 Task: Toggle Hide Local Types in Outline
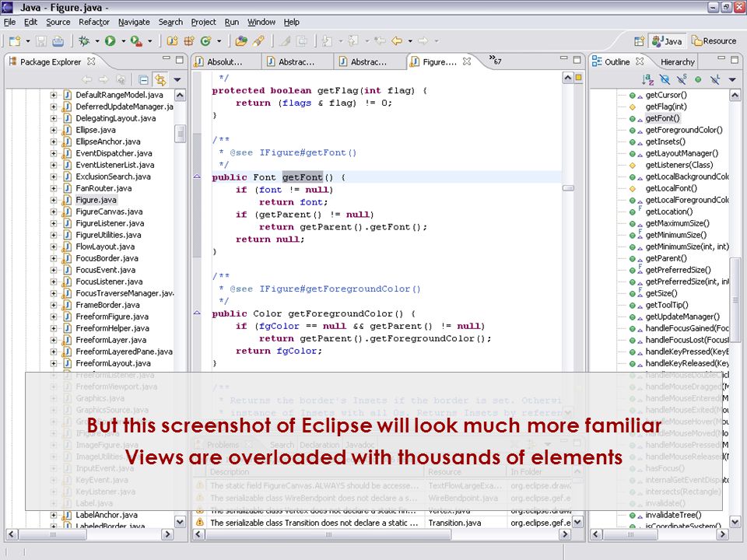[x=714, y=79]
